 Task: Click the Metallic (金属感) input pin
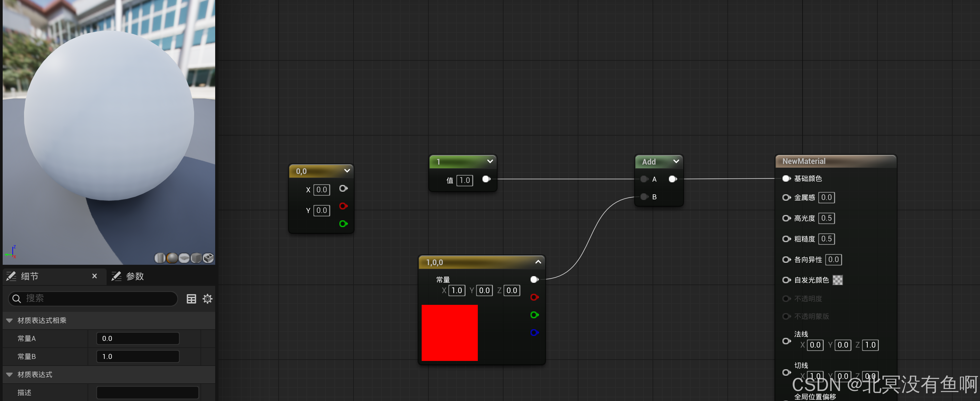(x=786, y=198)
